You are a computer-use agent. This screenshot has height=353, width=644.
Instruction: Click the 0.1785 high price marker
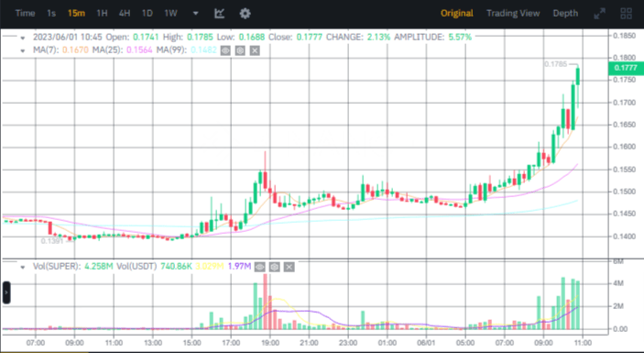point(555,64)
